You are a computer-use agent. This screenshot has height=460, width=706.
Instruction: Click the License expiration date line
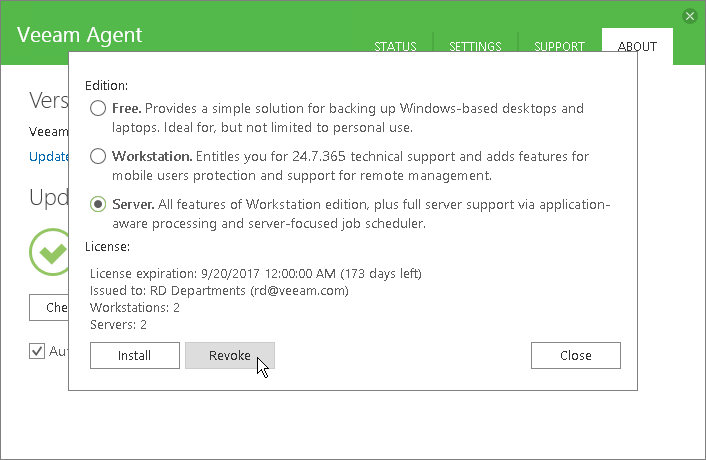pyautogui.click(x=255, y=273)
